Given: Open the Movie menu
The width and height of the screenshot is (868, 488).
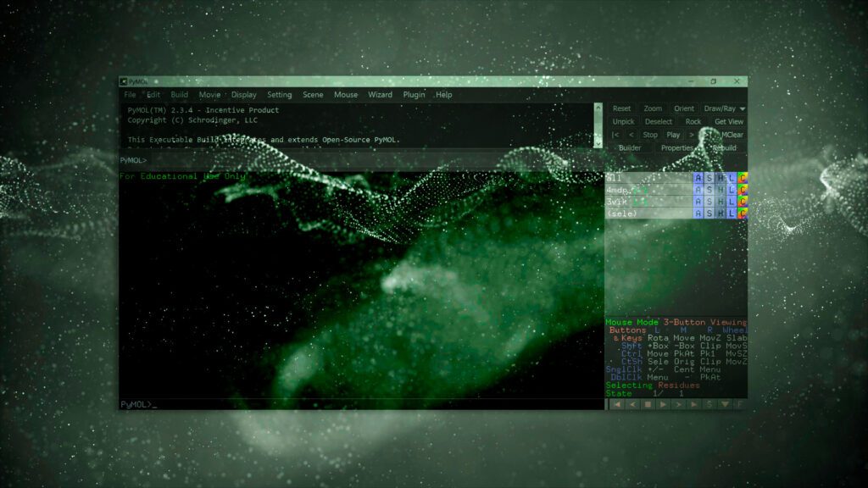Looking at the screenshot, I should (x=209, y=95).
